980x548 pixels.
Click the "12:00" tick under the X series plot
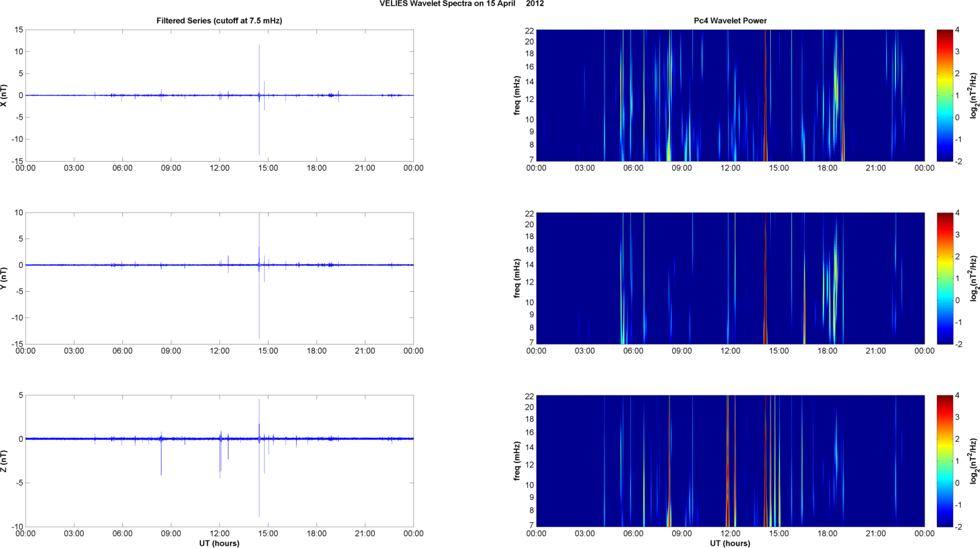[x=220, y=168]
